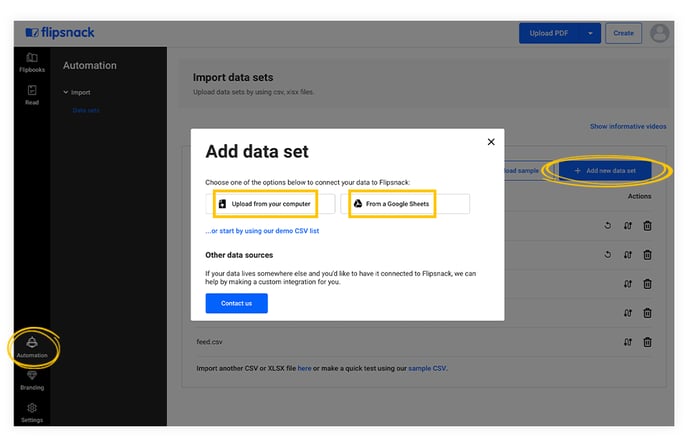Click the Upload PDF button
Image resolution: width=688 pixels, height=447 pixels.
coord(549,33)
